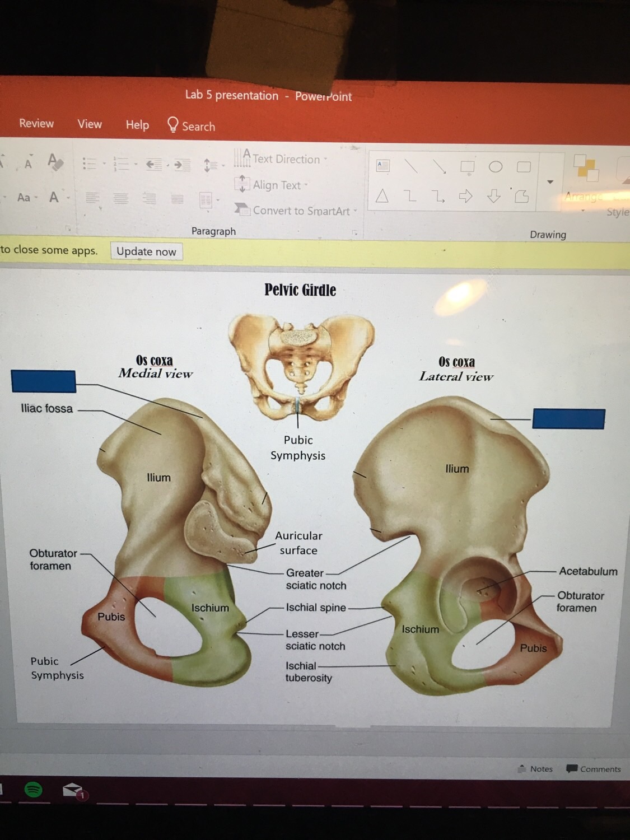Viewport: 630px width, 840px height.
Task: Choose the Isosceles Triangle shape
Action: point(382,196)
